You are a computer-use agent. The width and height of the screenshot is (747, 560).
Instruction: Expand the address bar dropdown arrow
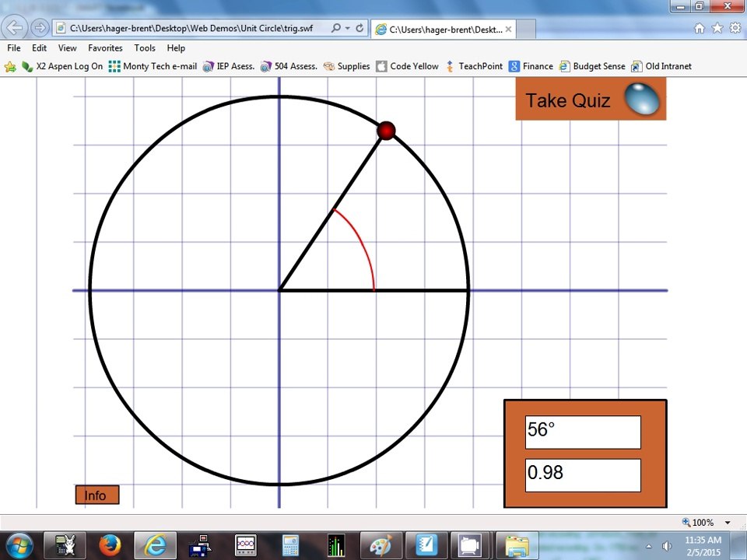[348, 28]
